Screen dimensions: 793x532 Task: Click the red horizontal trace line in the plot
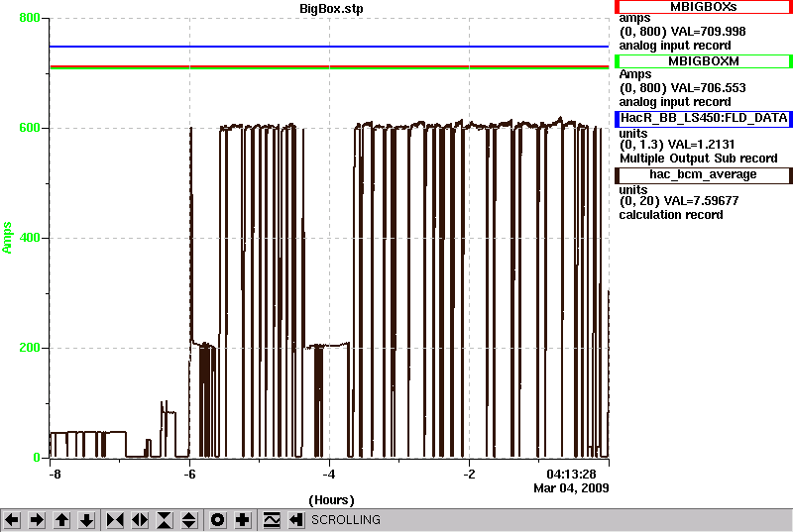point(329,66)
